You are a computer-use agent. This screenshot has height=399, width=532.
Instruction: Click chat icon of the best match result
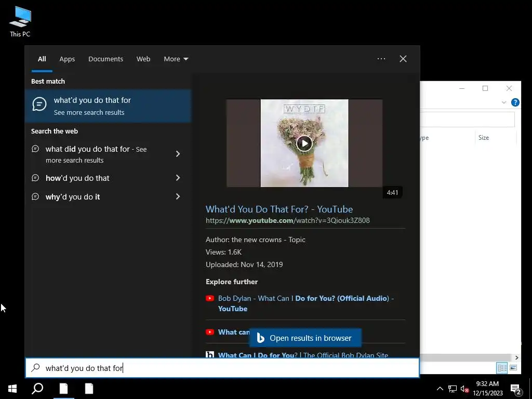pos(39,104)
